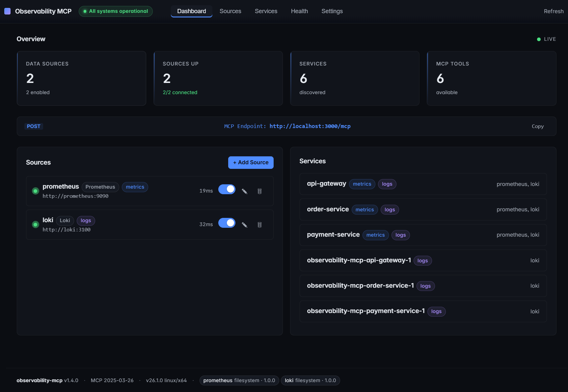Select observability-mcp-order-service-1 service
This screenshot has height=392, width=568.
[423, 286]
